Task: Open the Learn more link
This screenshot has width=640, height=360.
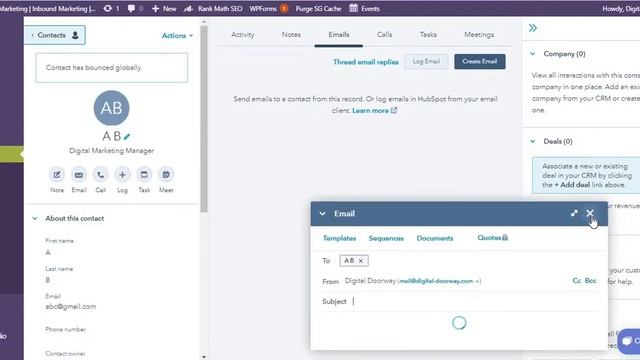Action: pos(374,111)
